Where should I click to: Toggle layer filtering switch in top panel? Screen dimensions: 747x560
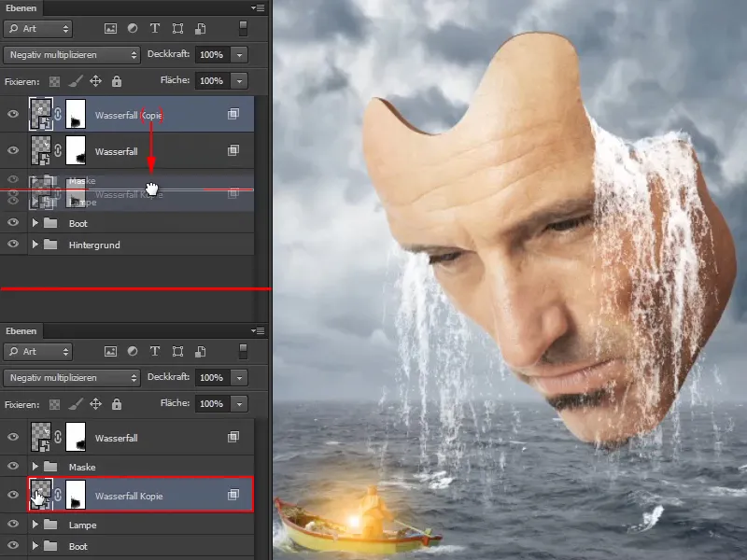(243, 29)
